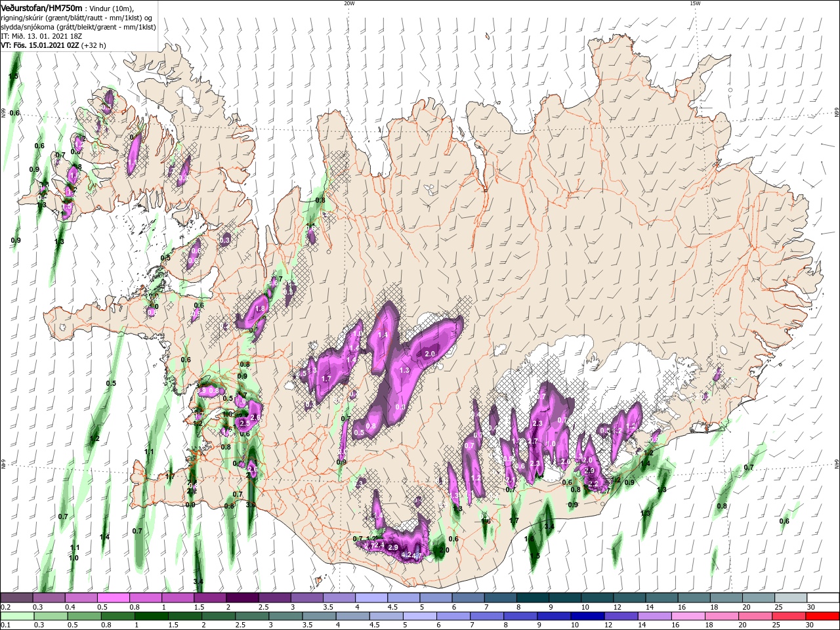Click the snow legend swatch between 2.5 and 3
This screenshot has height=630, width=840.
[x=274, y=598]
